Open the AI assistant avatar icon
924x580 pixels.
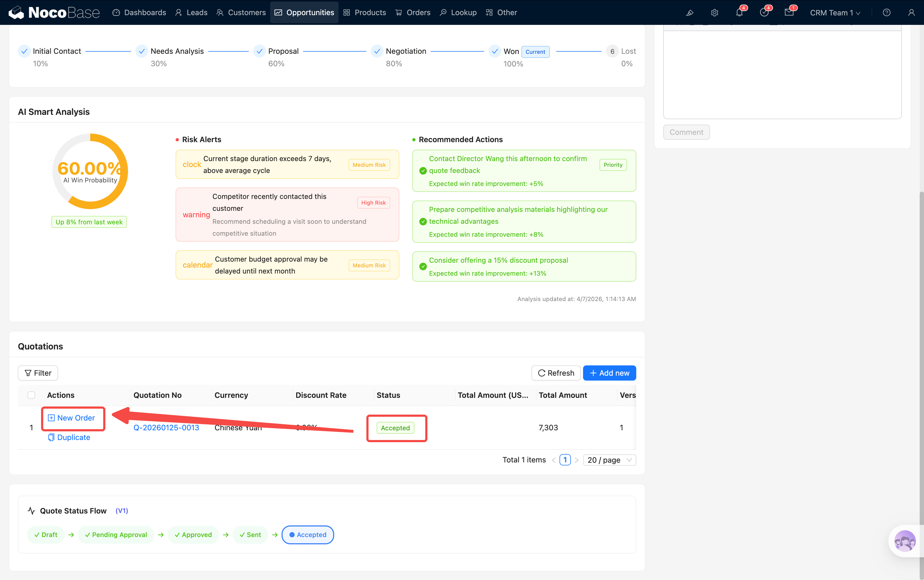[905, 541]
